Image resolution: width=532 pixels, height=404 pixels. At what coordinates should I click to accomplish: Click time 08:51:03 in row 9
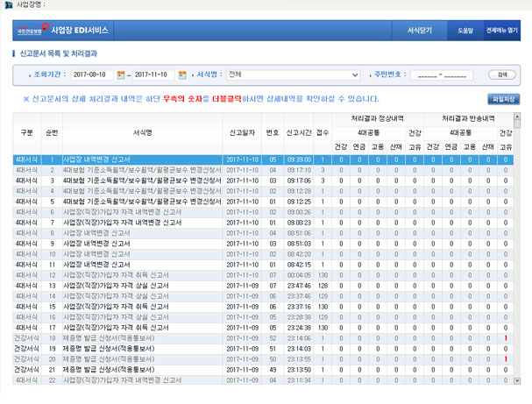(299, 244)
